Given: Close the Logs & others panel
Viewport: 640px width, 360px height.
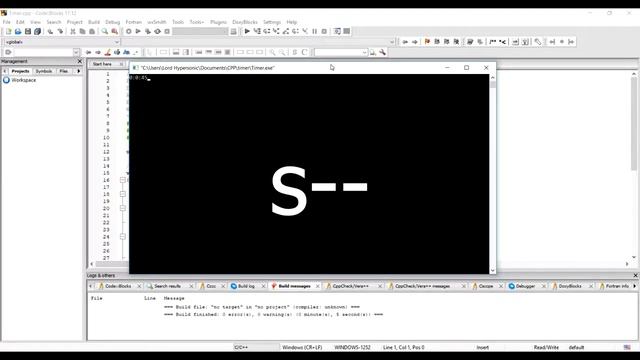Looking at the screenshot, I should 635,276.
